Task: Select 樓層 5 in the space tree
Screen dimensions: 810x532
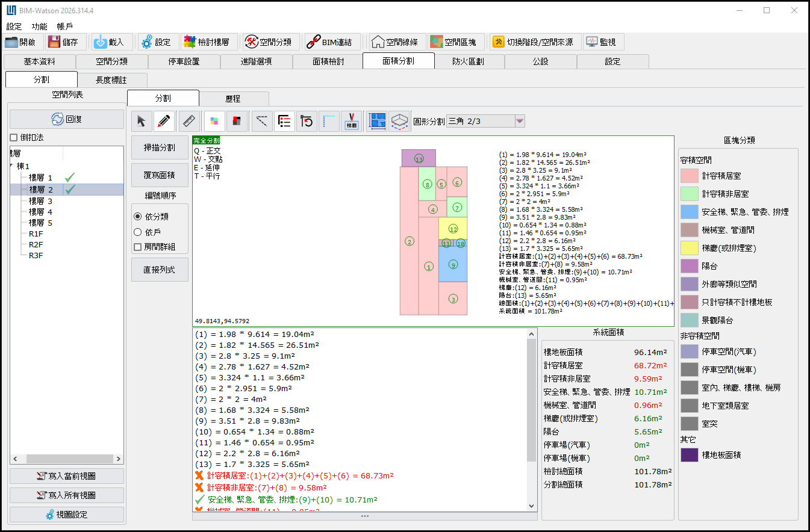Action: (x=41, y=223)
